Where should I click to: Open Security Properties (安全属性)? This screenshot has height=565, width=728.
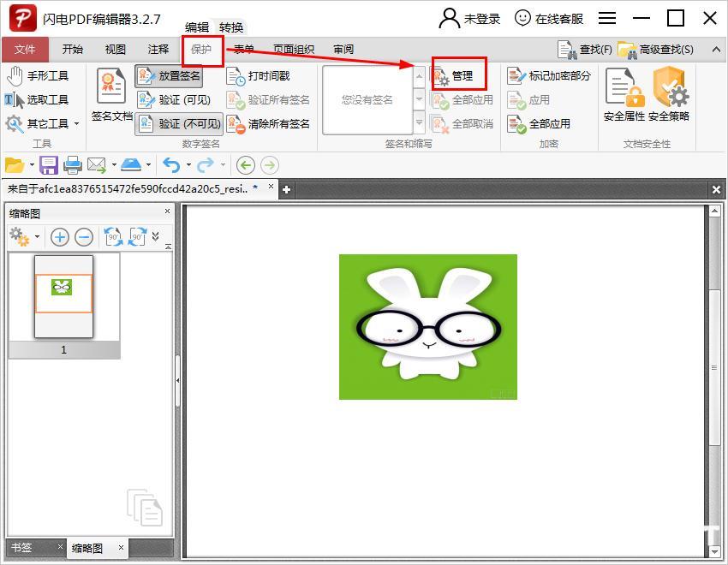click(x=624, y=95)
